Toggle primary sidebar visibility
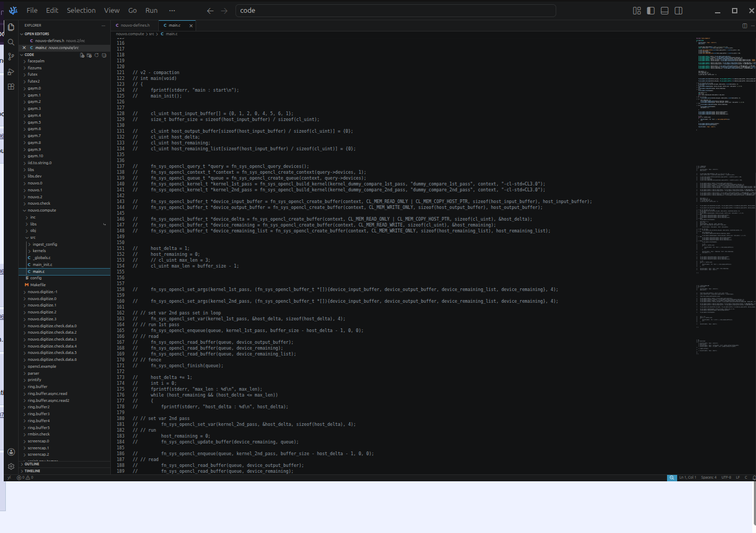Screen dimensions: 756x533 651,11
